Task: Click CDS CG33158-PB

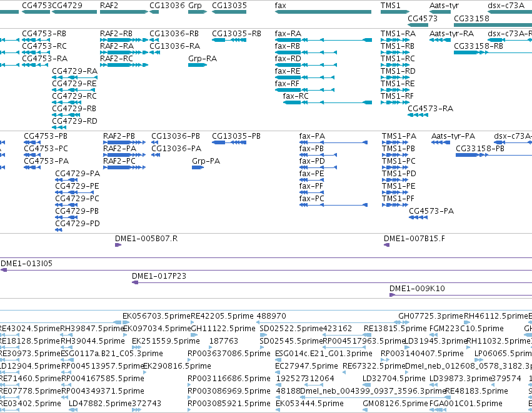Action: [494, 155]
